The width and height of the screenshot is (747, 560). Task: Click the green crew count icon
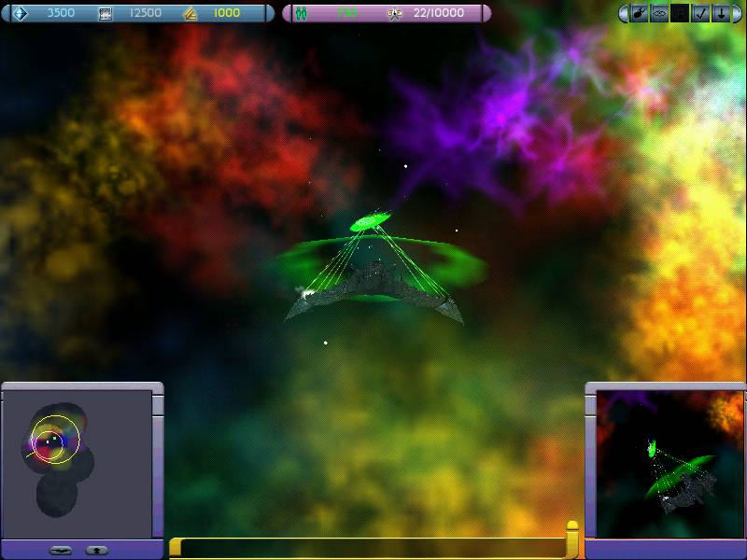[x=302, y=13]
